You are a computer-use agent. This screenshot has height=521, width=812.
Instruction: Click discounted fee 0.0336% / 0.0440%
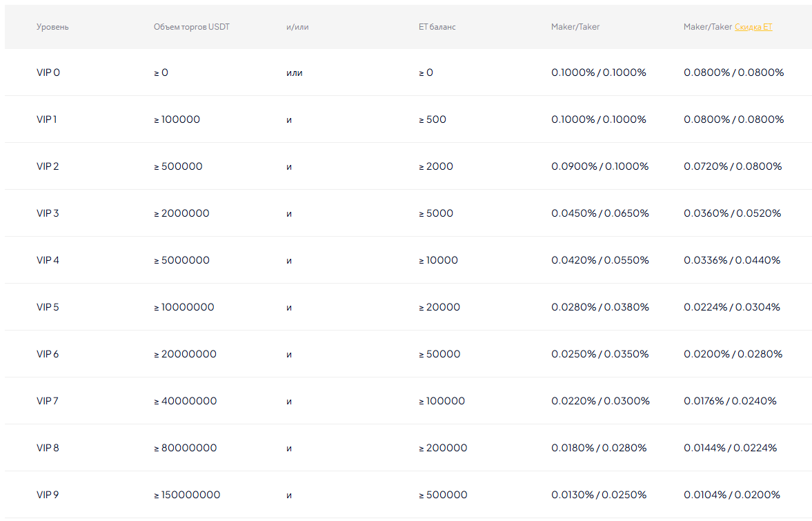point(732,261)
